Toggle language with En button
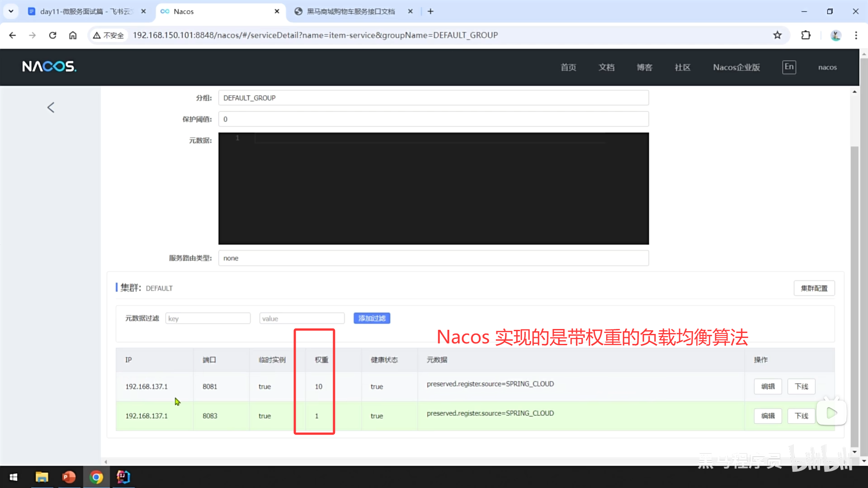The height and width of the screenshot is (488, 868). [x=789, y=67]
